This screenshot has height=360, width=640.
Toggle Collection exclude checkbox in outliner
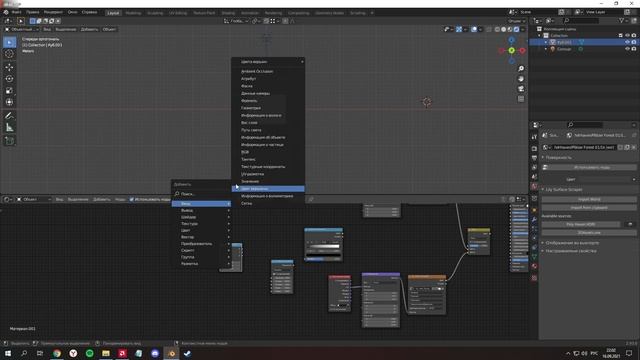point(621,36)
